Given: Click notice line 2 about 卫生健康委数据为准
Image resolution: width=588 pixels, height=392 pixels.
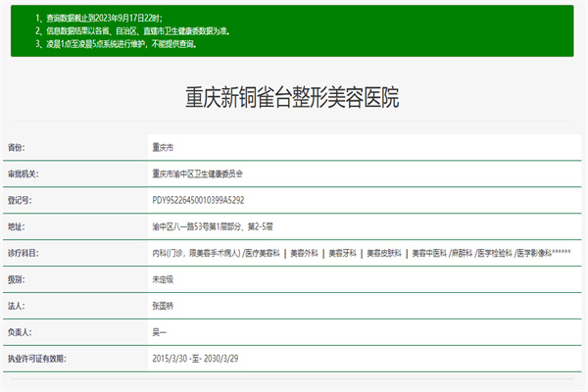Looking at the screenshot, I should [x=132, y=31].
